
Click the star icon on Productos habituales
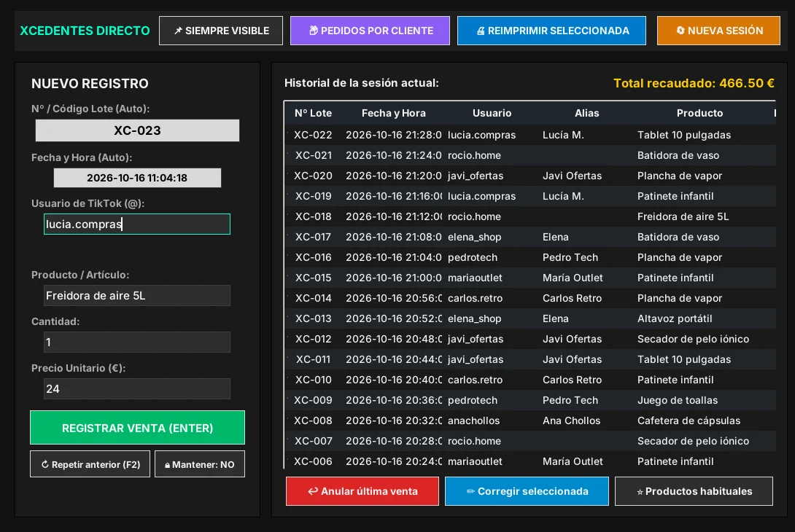coord(640,492)
